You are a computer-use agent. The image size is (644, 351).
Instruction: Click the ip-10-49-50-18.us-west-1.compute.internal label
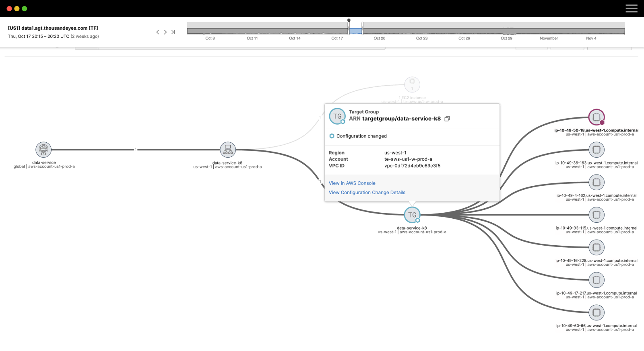tap(596, 130)
